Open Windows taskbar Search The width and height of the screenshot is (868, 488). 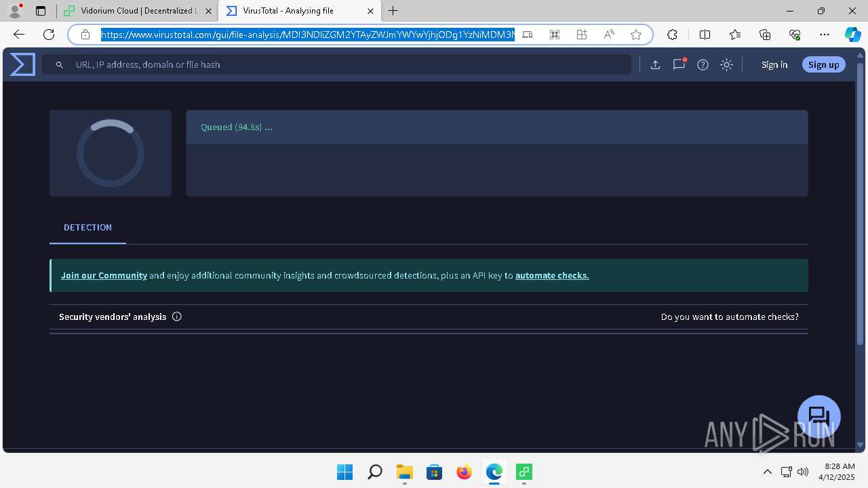coord(375,472)
